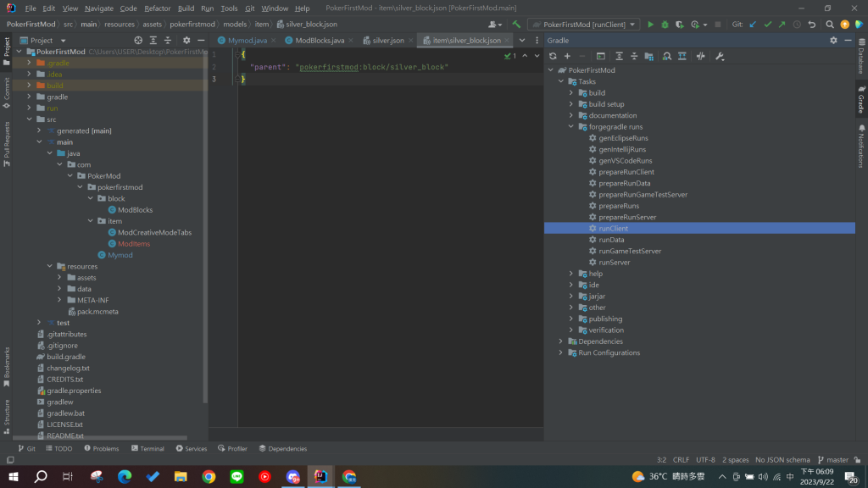Viewport: 868px width, 488px height.
Task: Expand all in the Project panel
Action: click(x=153, y=41)
